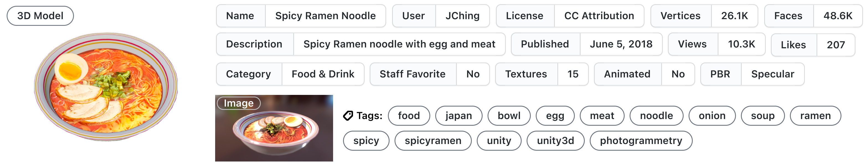Pick the 'soup' tag
The height and width of the screenshot is (164, 868).
[763, 116]
